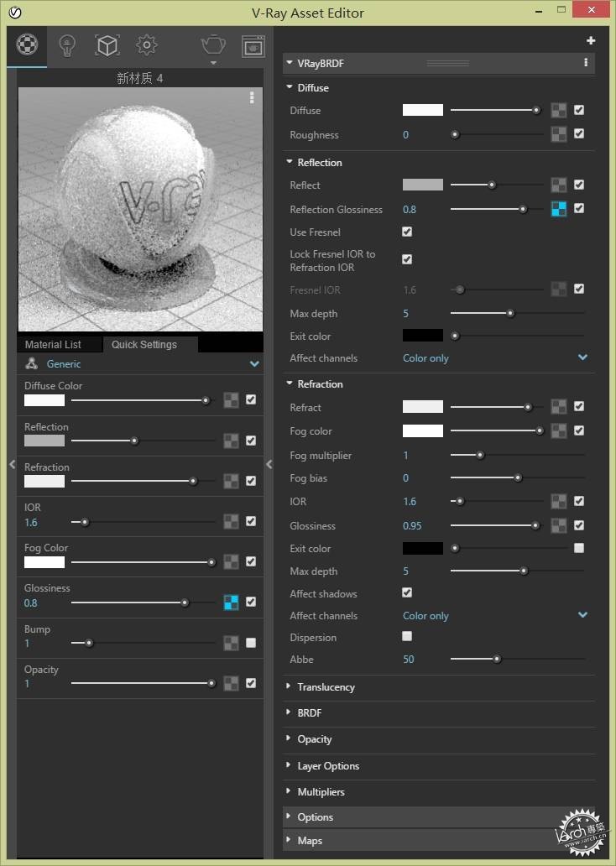Click Abbe value 50
Screen dimensions: 616x866
coord(408,660)
